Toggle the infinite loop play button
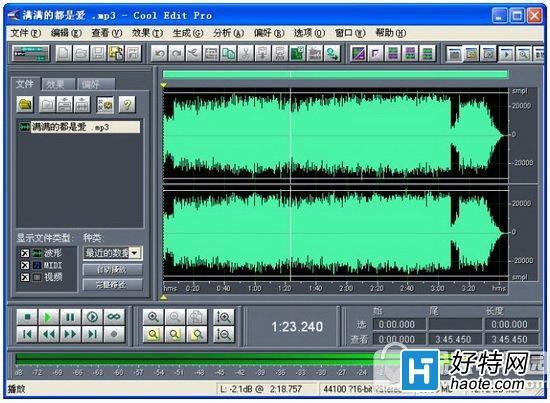The image size is (550, 403). (x=114, y=317)
